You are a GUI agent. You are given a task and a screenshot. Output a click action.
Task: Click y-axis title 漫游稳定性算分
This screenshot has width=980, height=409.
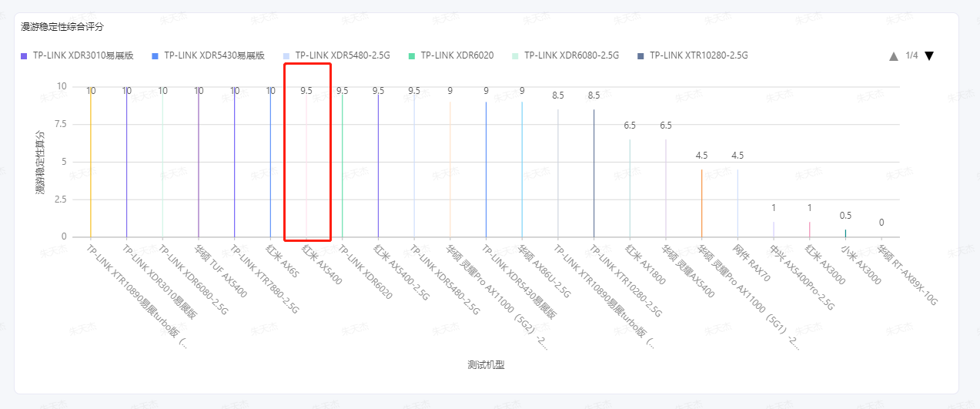click(x=39, y=162)
